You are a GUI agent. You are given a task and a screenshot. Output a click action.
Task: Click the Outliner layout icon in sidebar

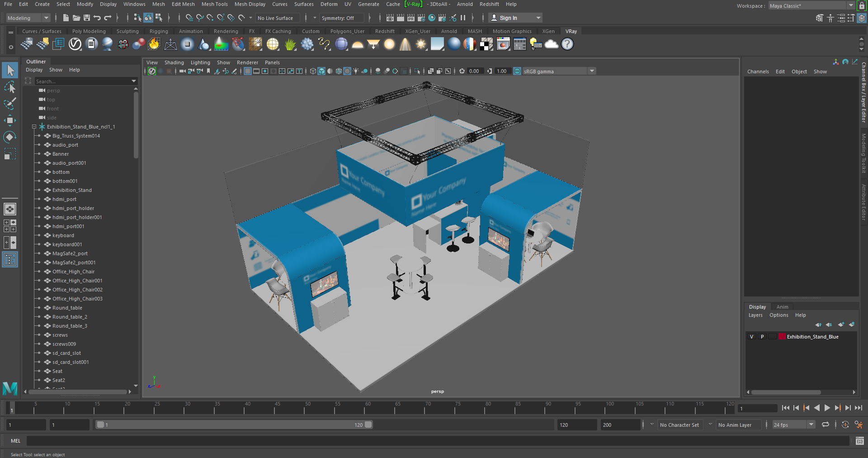(10, 259)
